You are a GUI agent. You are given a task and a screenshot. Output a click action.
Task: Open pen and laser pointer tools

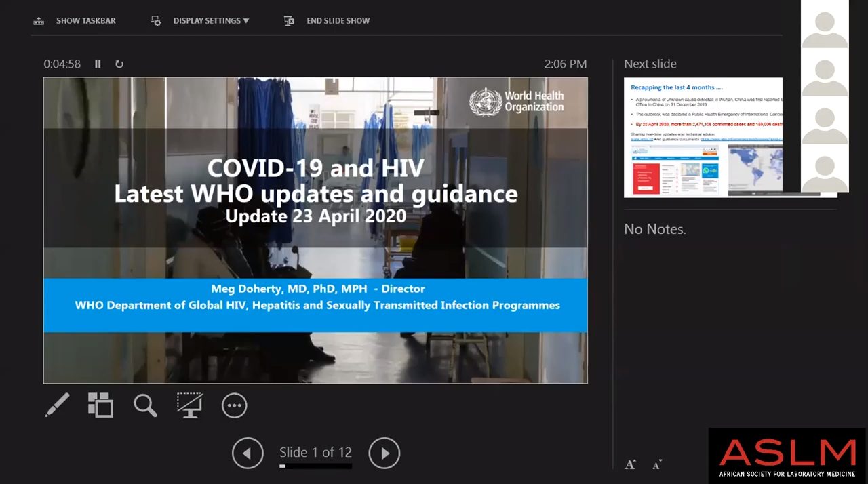[57, 405]
